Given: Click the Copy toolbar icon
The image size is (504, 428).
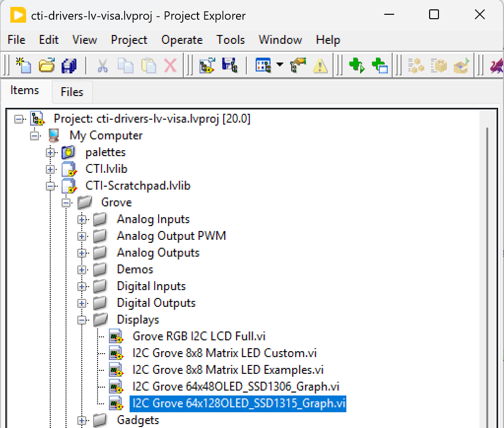Looking at the screenshot, I should 125,65.
